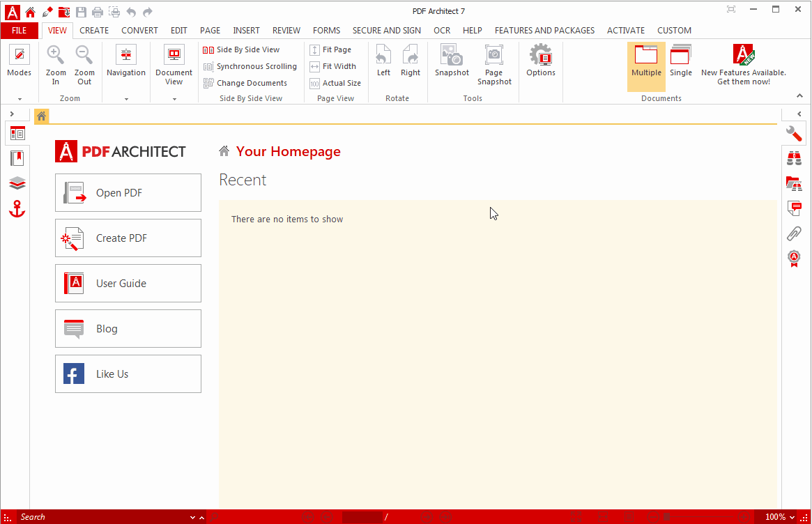The width and height of the screenshot is (812, 524).
Task: Click the Open PDF button
Action: click(128, 192)
